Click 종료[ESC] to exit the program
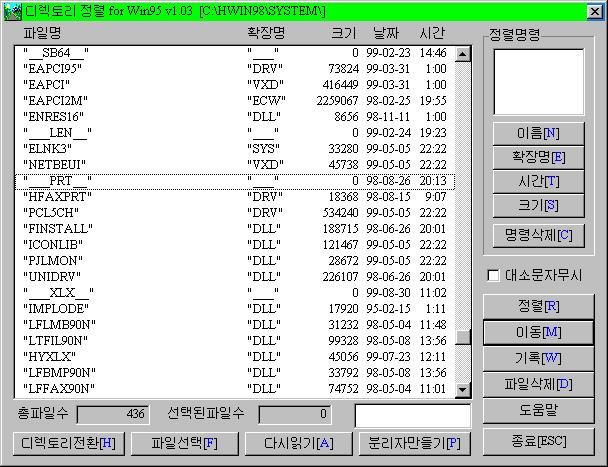The height and width of the screenshot is (467, 608). click(537, 441)
